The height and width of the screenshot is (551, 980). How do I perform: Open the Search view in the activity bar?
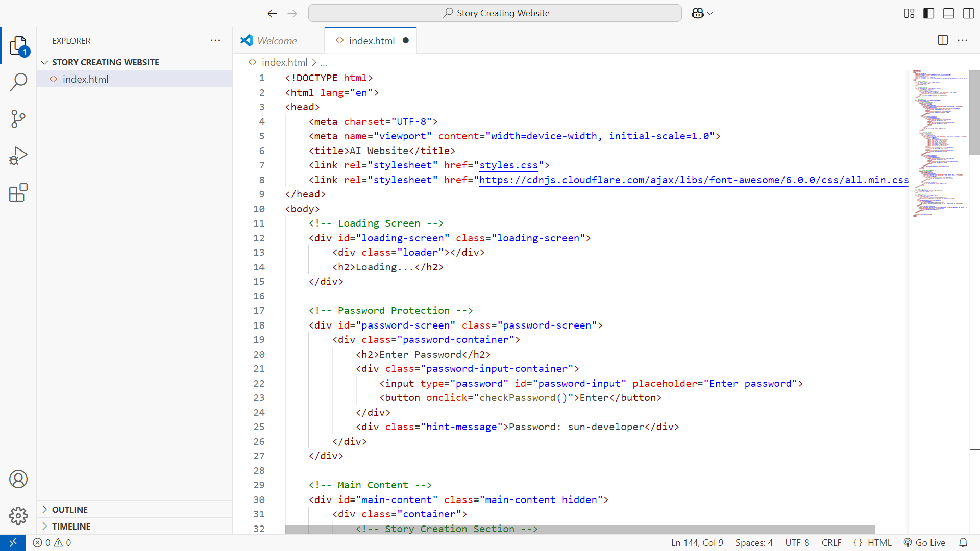pyautogui.click(x=18, y=82)
